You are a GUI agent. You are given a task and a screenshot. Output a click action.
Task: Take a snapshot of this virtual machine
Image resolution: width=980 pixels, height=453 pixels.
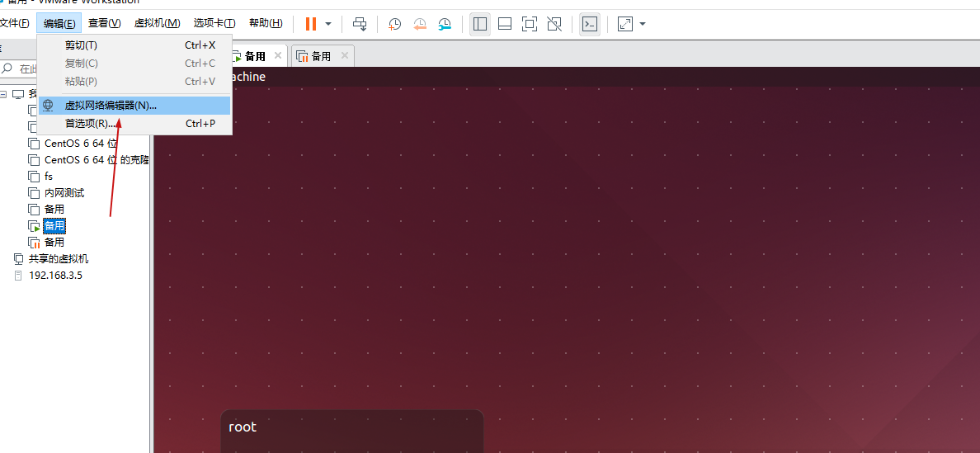click(x=395, y=25)
